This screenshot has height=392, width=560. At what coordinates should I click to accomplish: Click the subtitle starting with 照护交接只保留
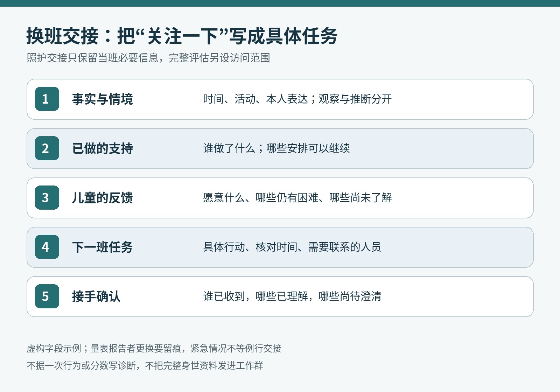(x=148, y=58)
